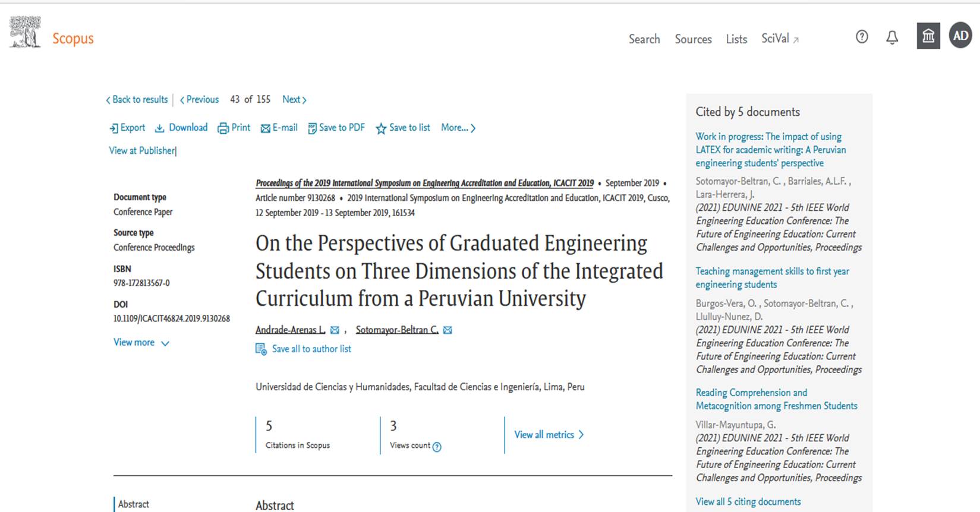Click the Save to PDF link
The image size is (980, 512).
pos(342,128)
